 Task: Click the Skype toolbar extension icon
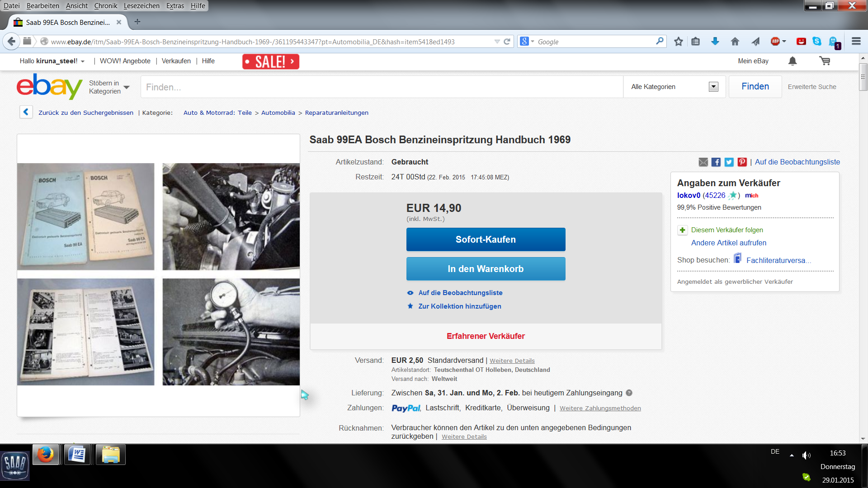click(x=817, y=41)
